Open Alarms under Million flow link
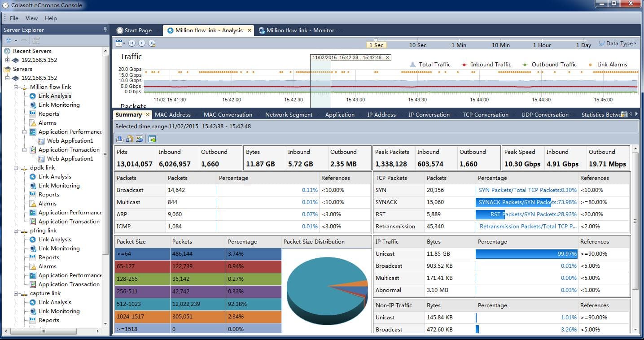Screen dimensions: 644x340 point(47,122)
